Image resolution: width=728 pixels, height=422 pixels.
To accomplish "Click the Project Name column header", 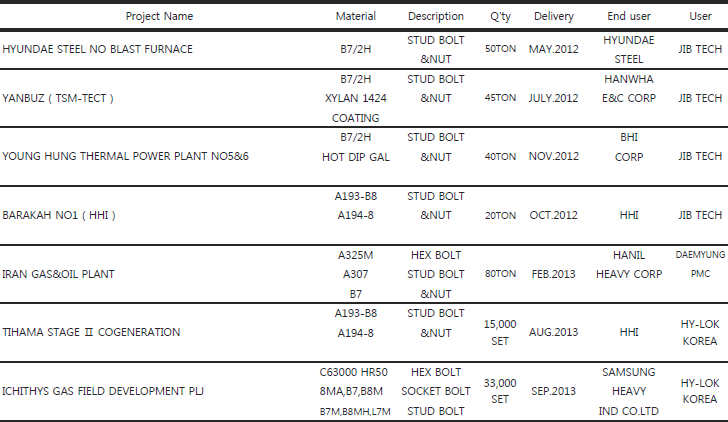I will click(x=159, y=16).
